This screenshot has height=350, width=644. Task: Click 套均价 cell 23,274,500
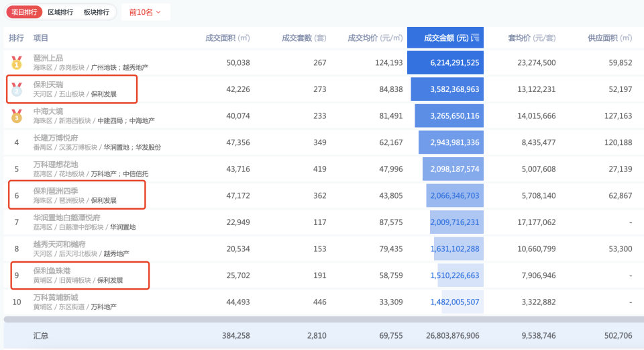pyautogui.click(x=537, y=62)
